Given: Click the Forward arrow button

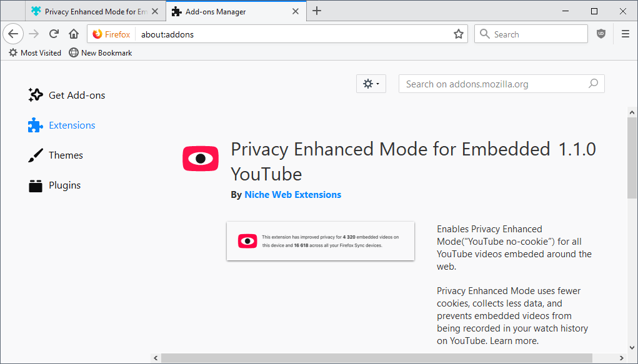Looking at the screenshot, I should (x=34, y=34).
